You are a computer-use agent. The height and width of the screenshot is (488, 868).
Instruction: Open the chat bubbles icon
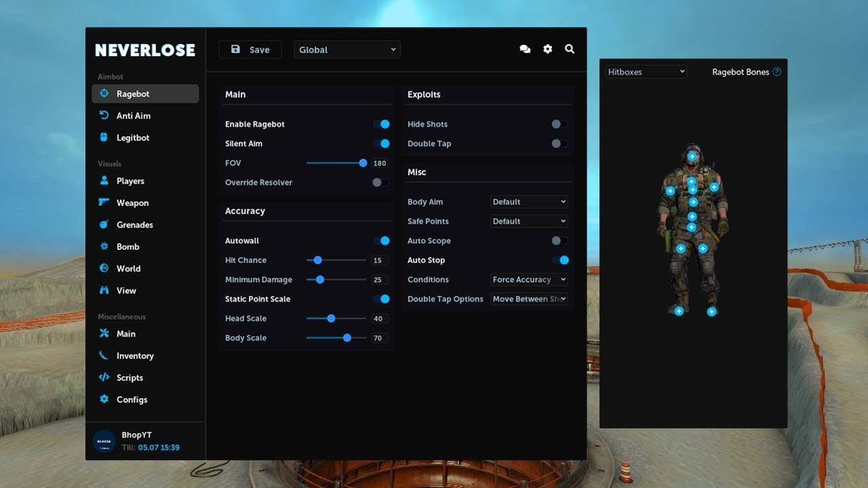pyautogui.click(x=525, y=49)
